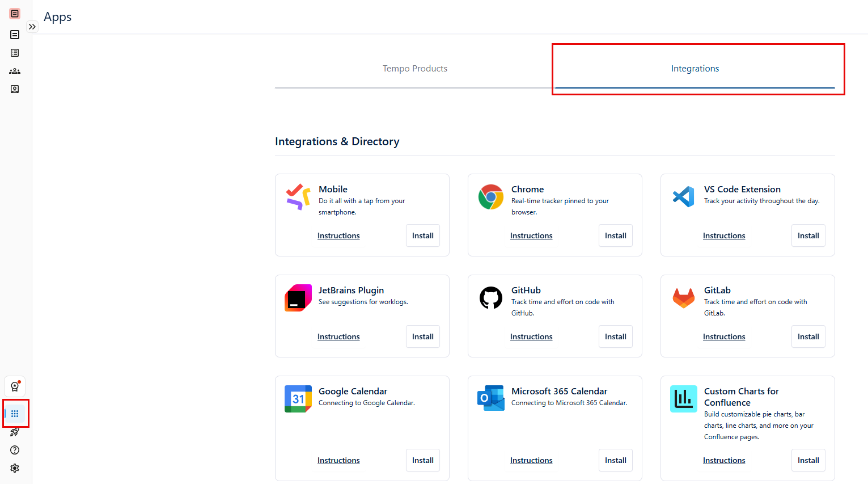Open Instructions for Microsoft 365 Calendar
Screen dimensions: 868x484
[x=531, y=460]
